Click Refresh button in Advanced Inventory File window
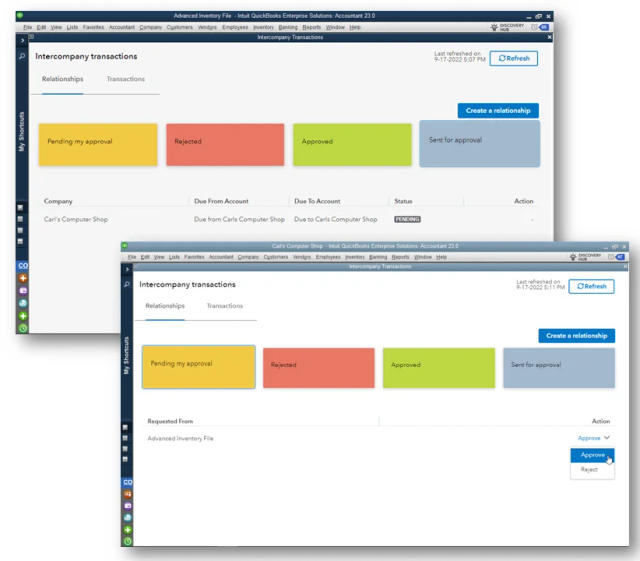 coord(513,58)
